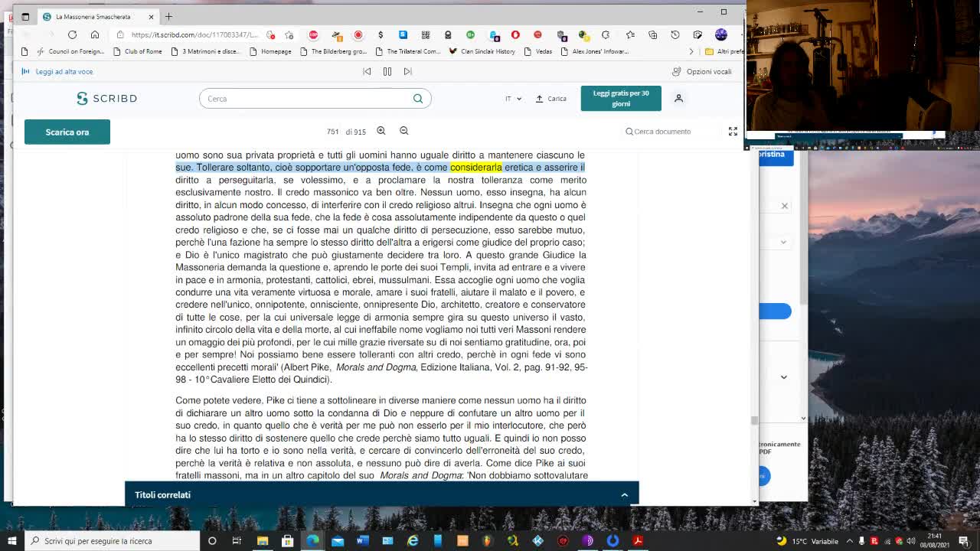Click Leggi gratis per 30 giorni button

(x=621, y=98)
